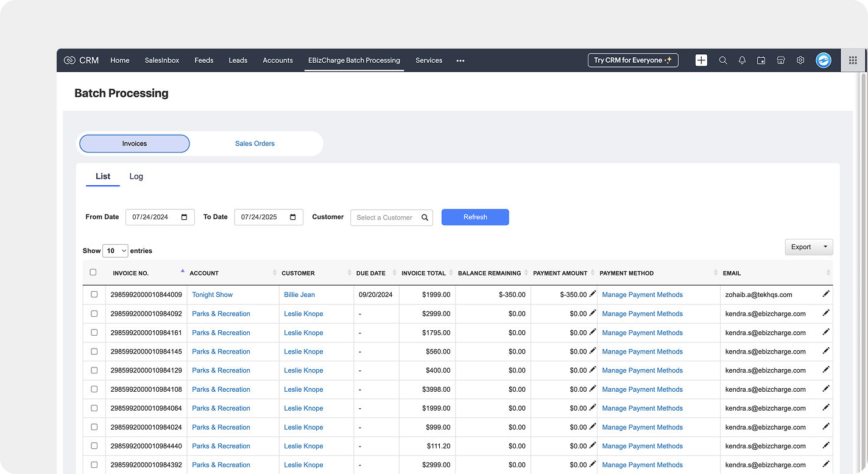This screenshot has width=868, height=474.
Task: Edit email pencil for the $111.20 invoice
Action: pyautogui.click(x=826, y=445)
